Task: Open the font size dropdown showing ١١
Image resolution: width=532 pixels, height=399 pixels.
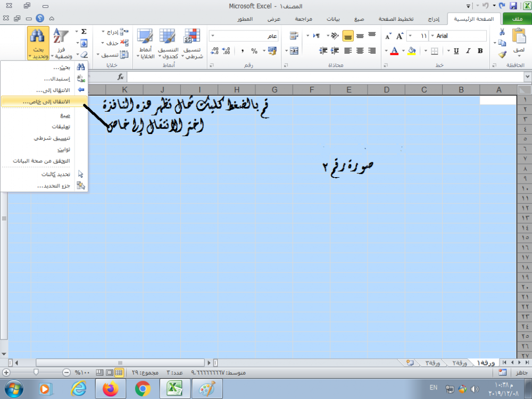Action: (410, 36)
